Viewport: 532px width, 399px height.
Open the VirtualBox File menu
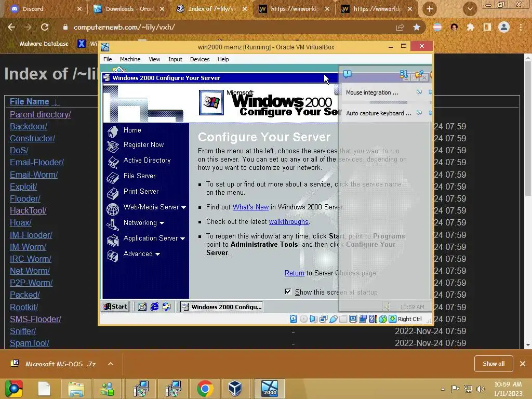(x=108, y=59)
